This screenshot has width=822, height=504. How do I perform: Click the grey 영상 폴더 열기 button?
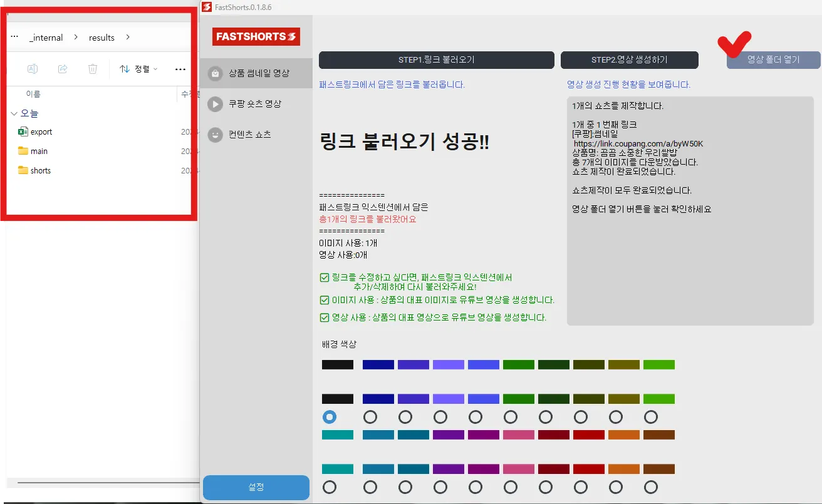click(x=774, y=60)
